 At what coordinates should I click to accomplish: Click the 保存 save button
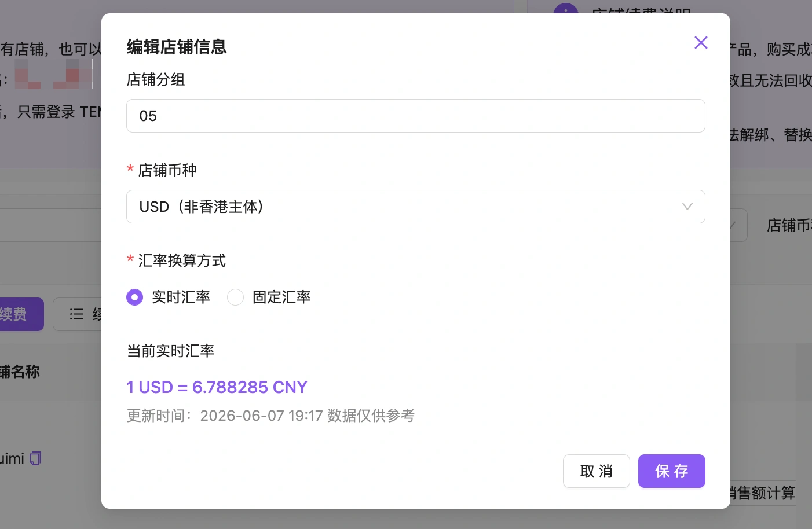pyautogui.click(x=671, y=471)
